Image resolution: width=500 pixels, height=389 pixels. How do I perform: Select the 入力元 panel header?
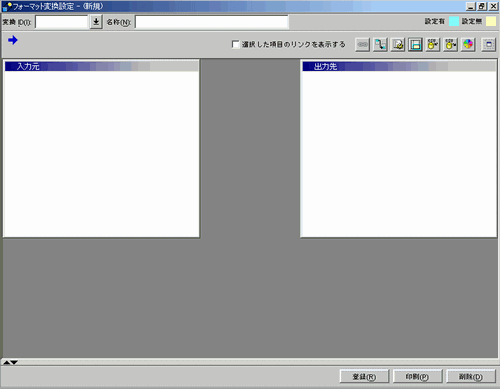pyautogui.click(x=101, y=66)
